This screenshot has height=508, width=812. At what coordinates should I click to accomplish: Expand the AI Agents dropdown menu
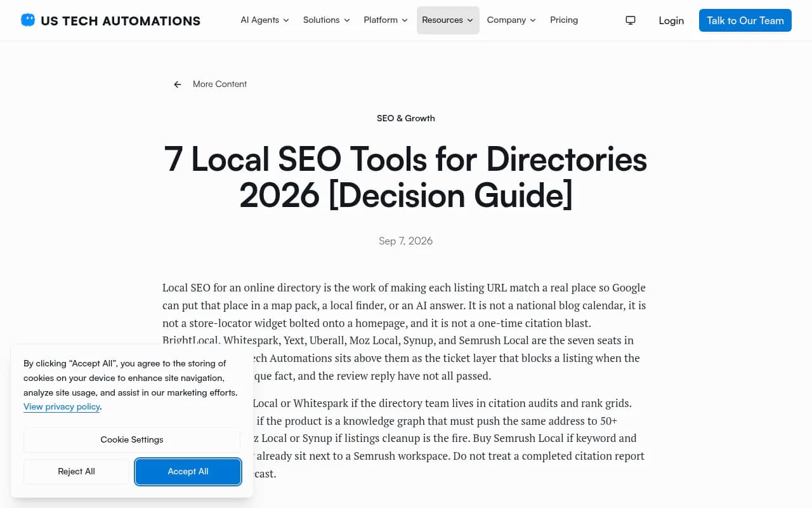pyautogui.click(x=265, y=20)
